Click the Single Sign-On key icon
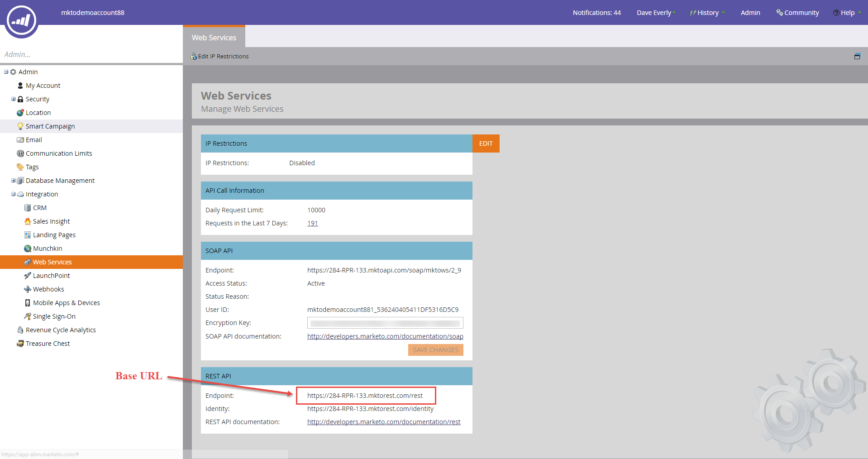Viewport: 868px width, 459px height. click(x=28, y=316)
